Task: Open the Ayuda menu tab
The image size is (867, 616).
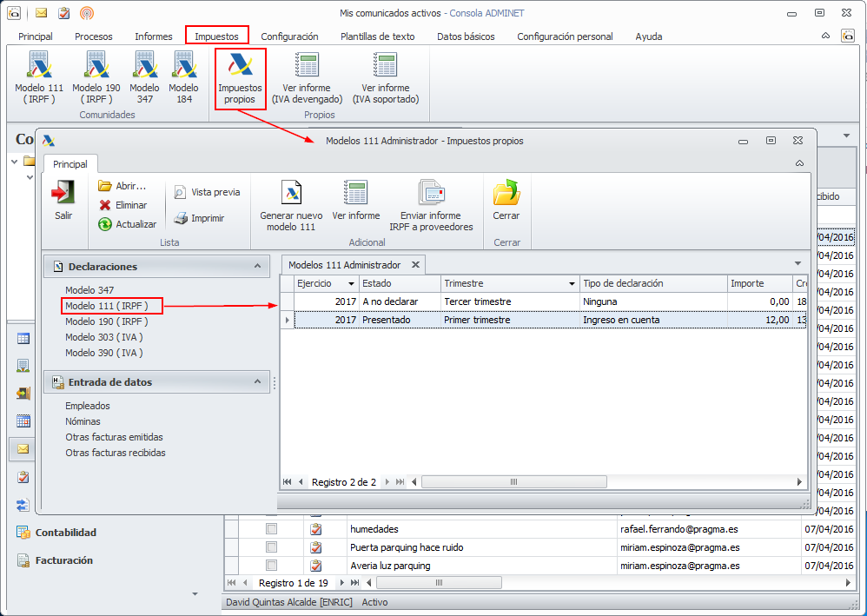Action: pos(649,36)
